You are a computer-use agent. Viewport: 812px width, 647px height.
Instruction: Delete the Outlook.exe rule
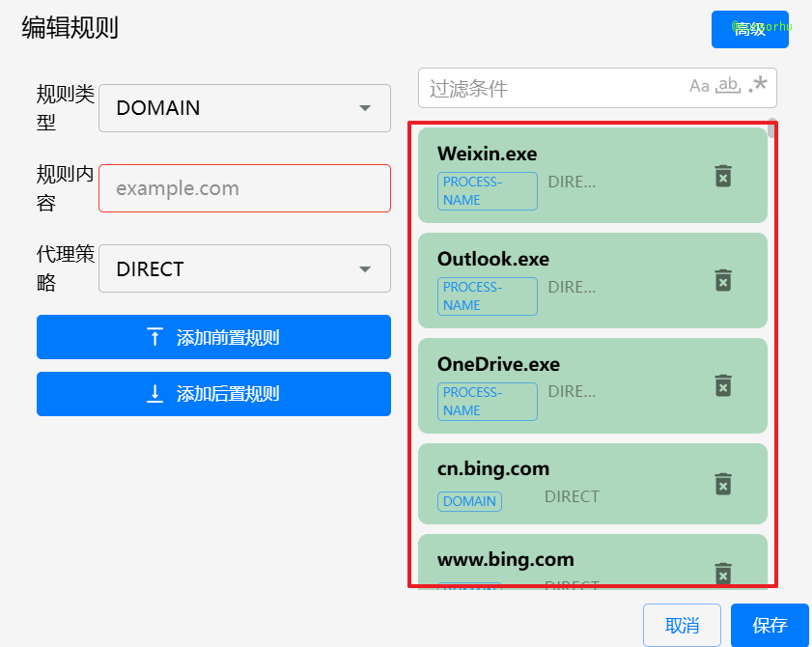[723, 280]
